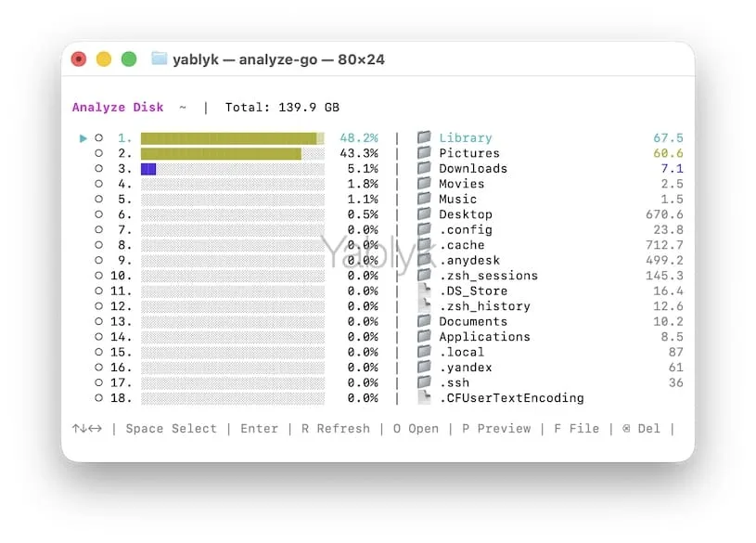756x543 pixels.
Task: Click the arrow pointer beside row 1
Action: tap(83, 137)
